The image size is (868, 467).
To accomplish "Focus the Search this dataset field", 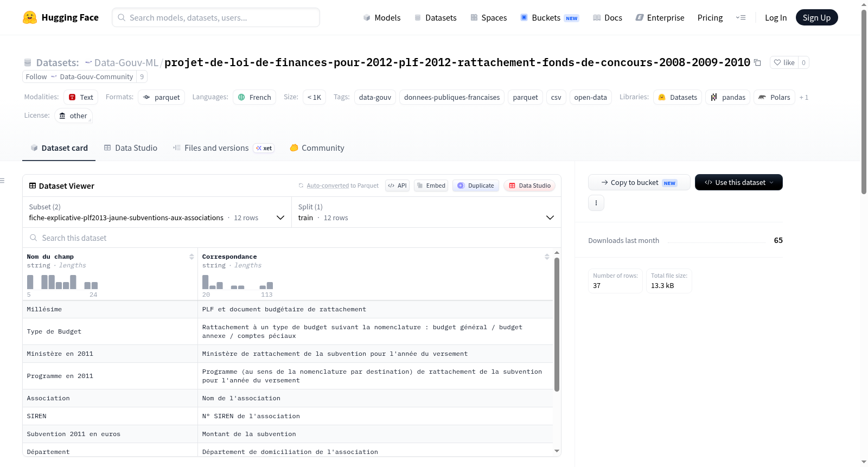I will click(x=292, y=238).
